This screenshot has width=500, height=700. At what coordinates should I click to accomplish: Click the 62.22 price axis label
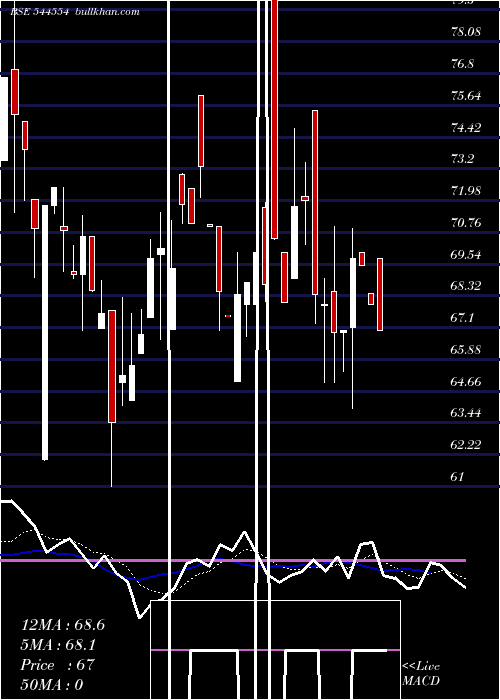466,445
